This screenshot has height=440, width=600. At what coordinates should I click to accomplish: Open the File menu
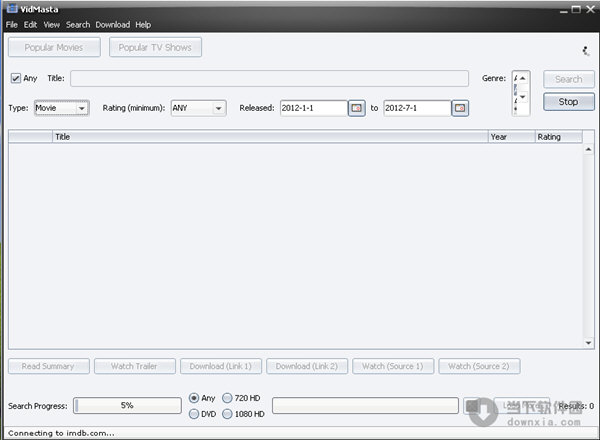coord(11,25)
